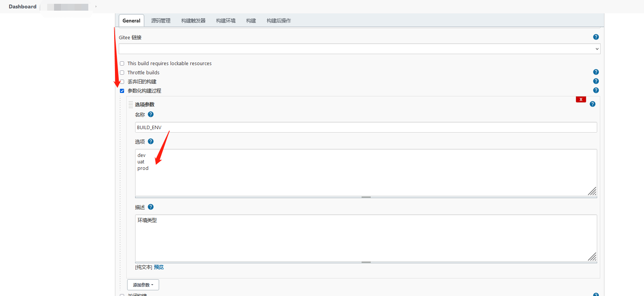
Task: Switch to 源码管理 tab
Action: [161, 21]
